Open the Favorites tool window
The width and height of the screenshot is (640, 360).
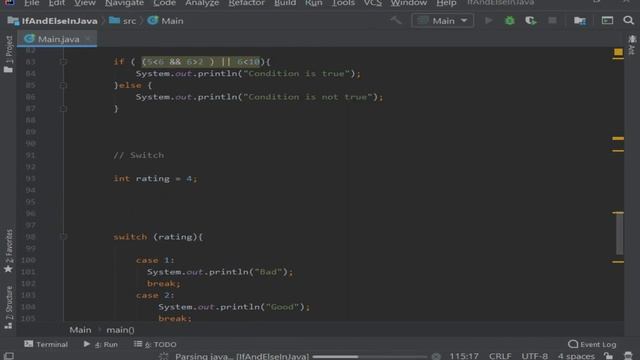[x=9, y=251]
